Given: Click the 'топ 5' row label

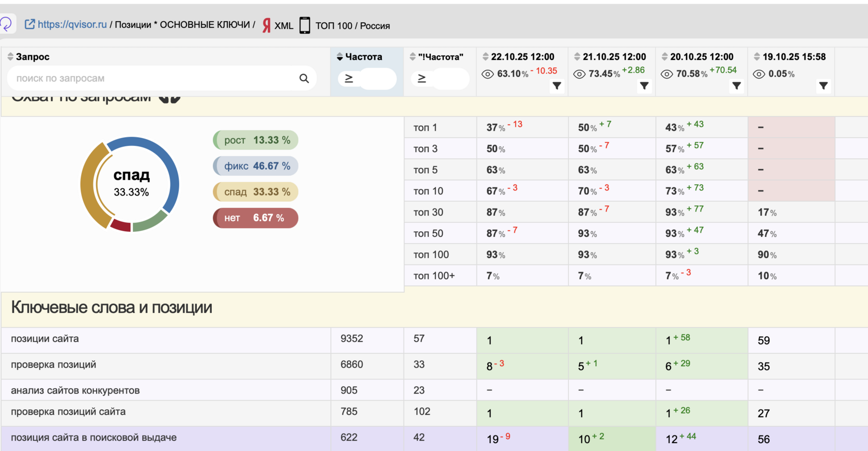Looking at the screenshot, I should pos(425,170).
